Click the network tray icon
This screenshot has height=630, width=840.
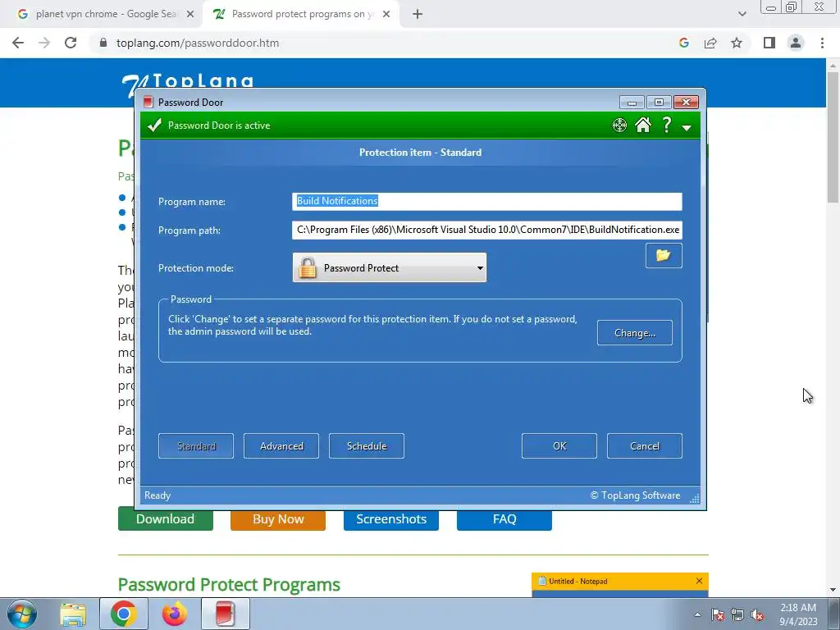click(x=737, y=614)
